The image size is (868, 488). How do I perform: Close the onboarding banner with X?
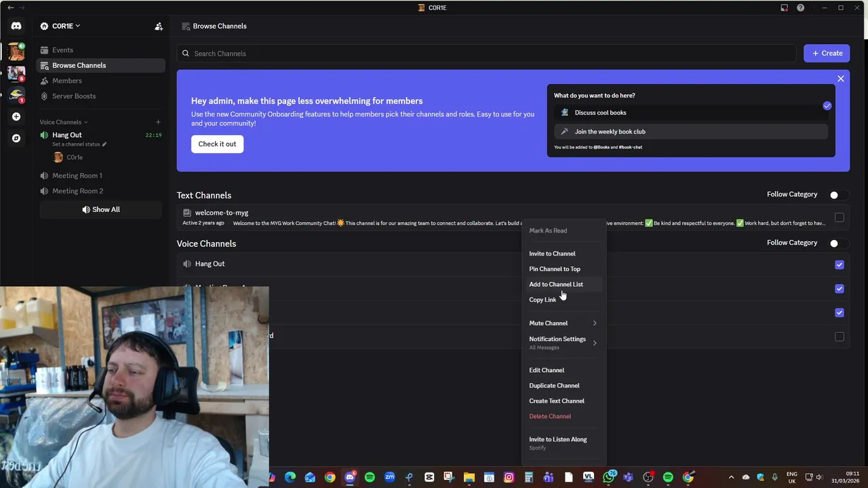coord(841,79)
